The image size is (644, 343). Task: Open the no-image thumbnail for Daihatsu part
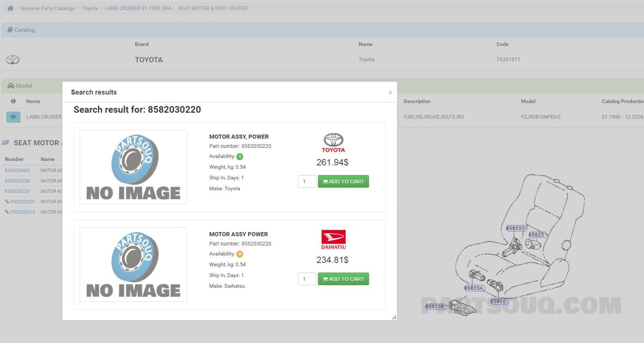pos(133,264)
